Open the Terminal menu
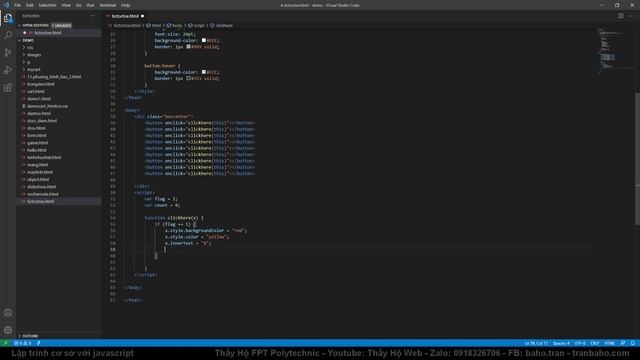 pyautogui.click(x=108, y=5)
